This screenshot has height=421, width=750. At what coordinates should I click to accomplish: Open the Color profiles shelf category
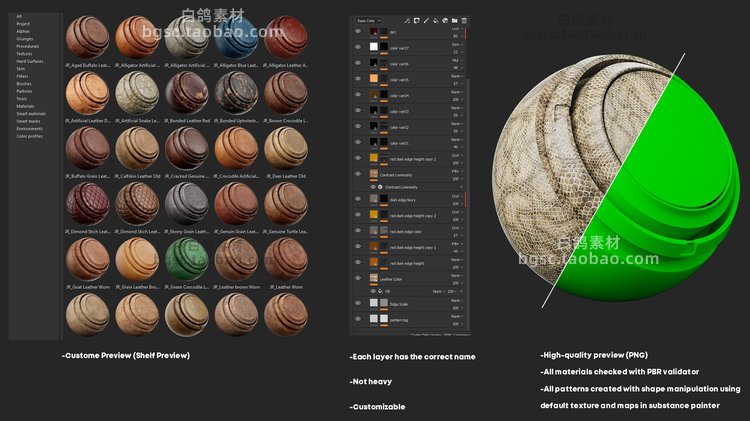click(x=30, y=136)
